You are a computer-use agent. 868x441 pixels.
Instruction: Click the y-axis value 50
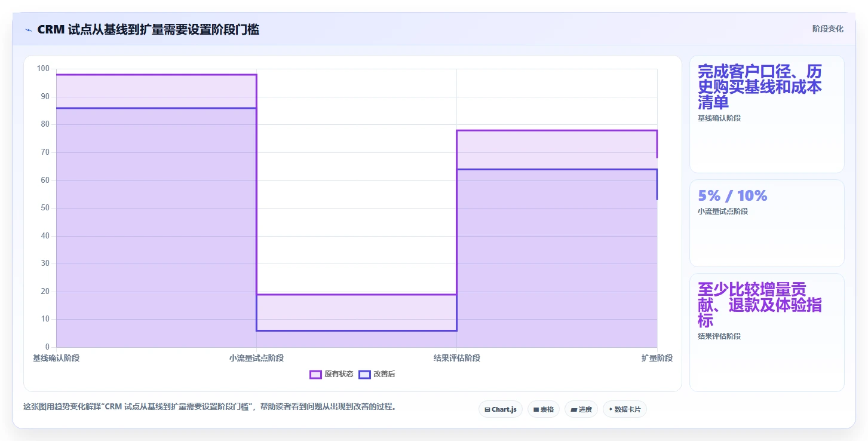(45, 208)
